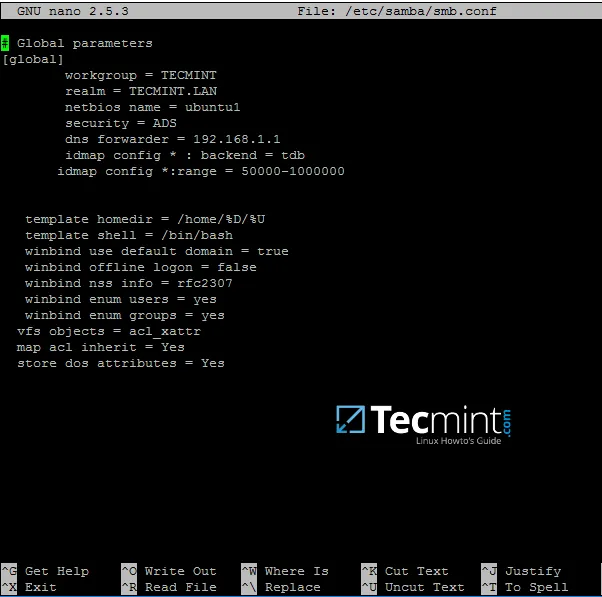Image resolution: width=602 pixels, height=597 pixels.
Task: Click 'idmap config * : backend = tdb' line
Action: pyautogui.click(x=185, y=155)
